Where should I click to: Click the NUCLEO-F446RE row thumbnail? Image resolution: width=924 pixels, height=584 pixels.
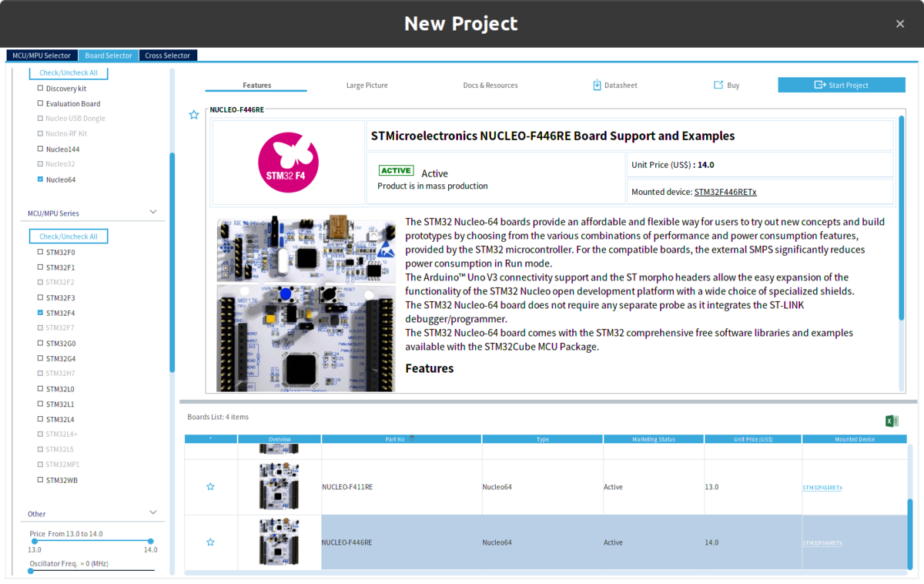tap(279, 542)
